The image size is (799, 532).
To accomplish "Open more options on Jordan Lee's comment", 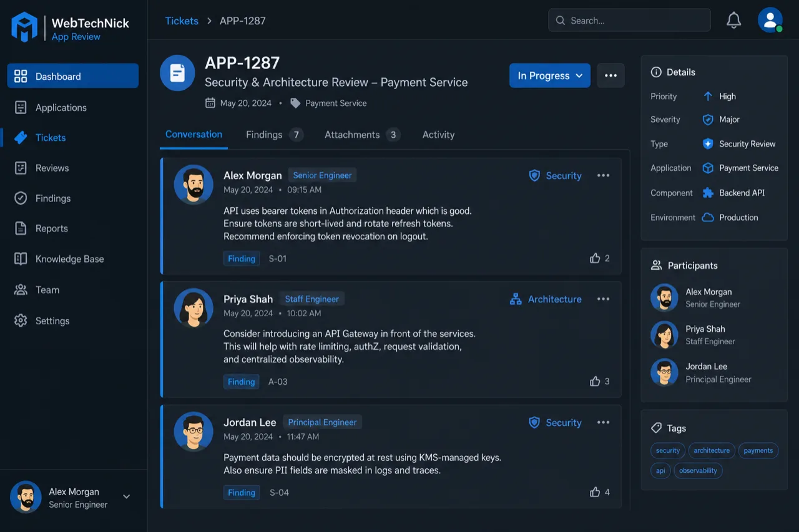I will (603, 422).
